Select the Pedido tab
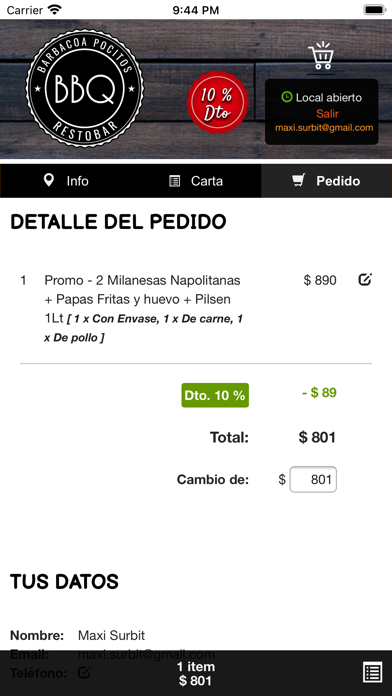 pos(326,181)
